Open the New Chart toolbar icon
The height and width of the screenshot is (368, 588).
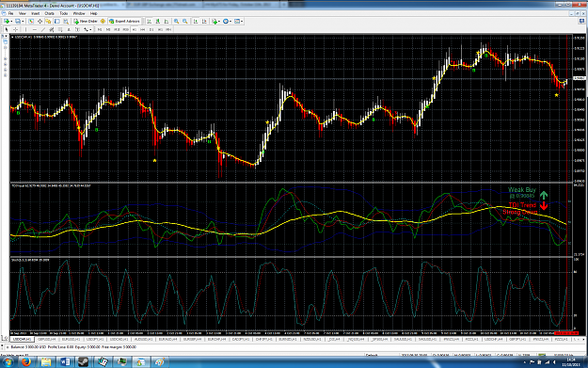[x=7, y=22]
